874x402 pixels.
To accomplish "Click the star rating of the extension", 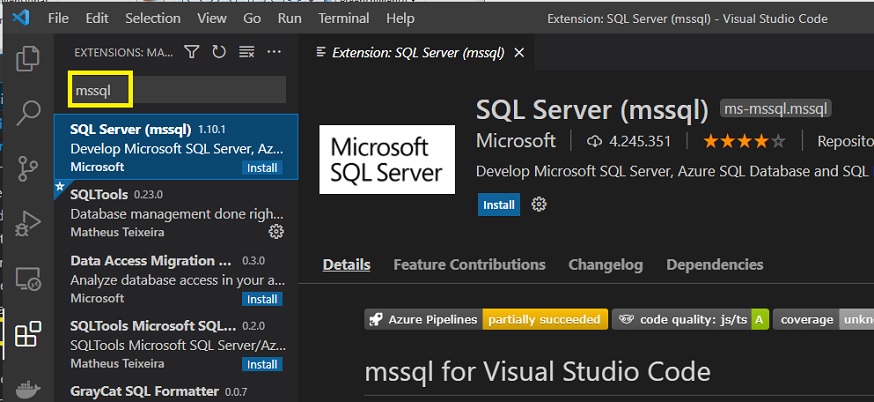I will point(744,142).
